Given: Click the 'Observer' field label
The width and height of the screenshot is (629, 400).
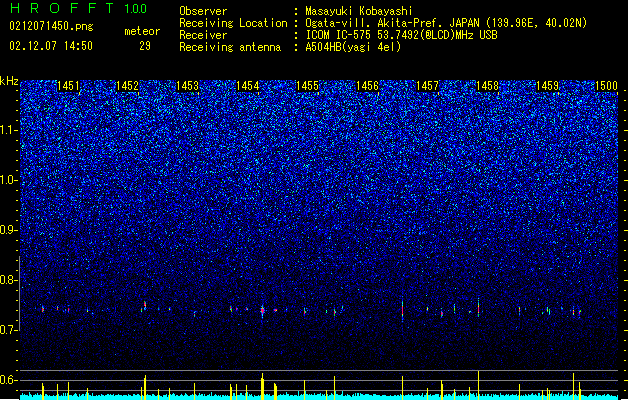Looking at the screenshot, I should pyautogui.click(x=203, y=11).
